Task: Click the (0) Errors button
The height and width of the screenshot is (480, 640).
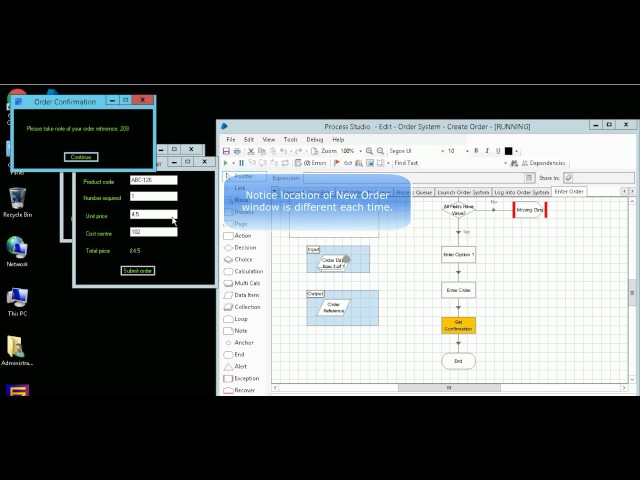Action: pos(311,163)
